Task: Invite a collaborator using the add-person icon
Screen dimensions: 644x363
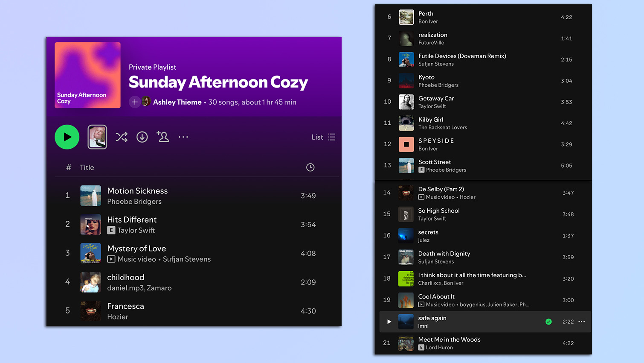Action: pyautogui.click(x=162, y=137)
